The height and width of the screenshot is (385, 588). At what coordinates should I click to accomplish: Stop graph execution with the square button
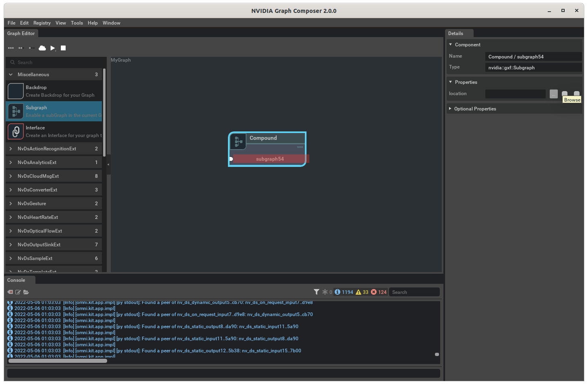click(x=63, y=48)
